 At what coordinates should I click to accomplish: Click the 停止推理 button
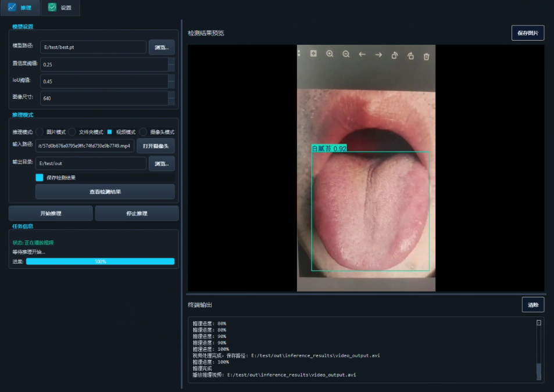(137, 213)
